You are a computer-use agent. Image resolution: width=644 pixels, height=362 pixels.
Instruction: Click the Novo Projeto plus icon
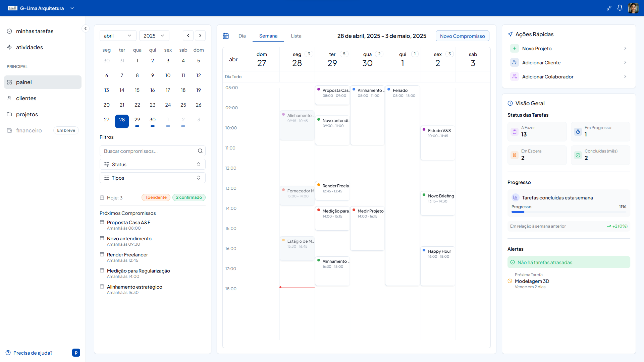coord(514,48)
